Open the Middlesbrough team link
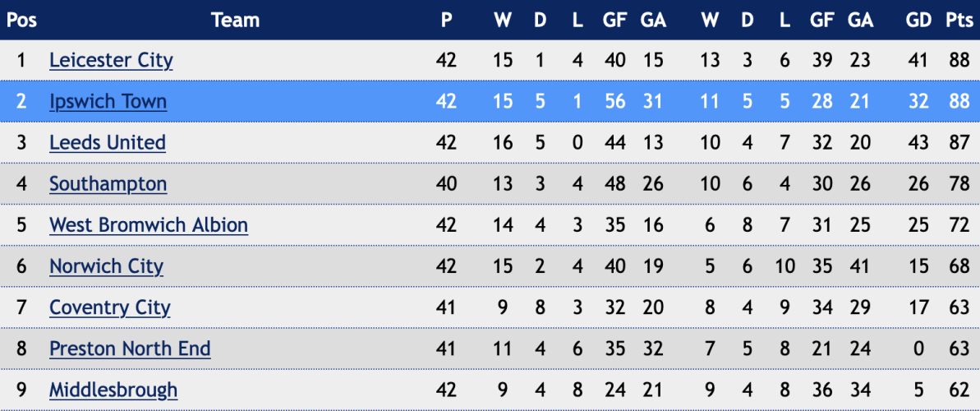Viewport: 980px width, 411px height. coord(113,390)
